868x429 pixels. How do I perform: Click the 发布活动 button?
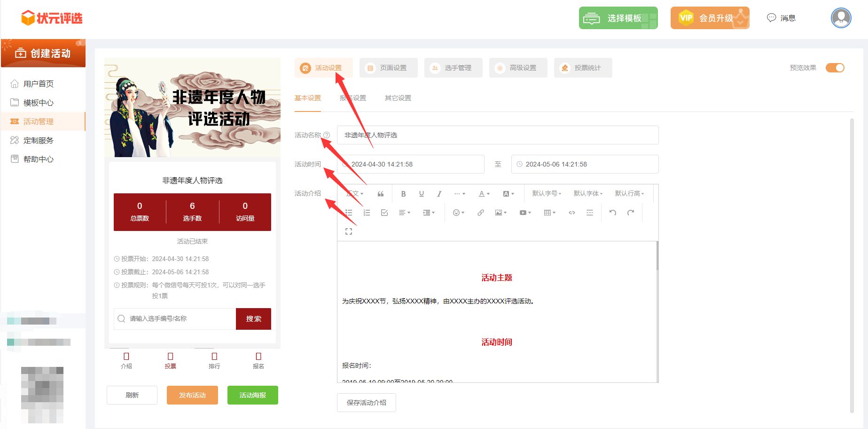click(192, 395)
